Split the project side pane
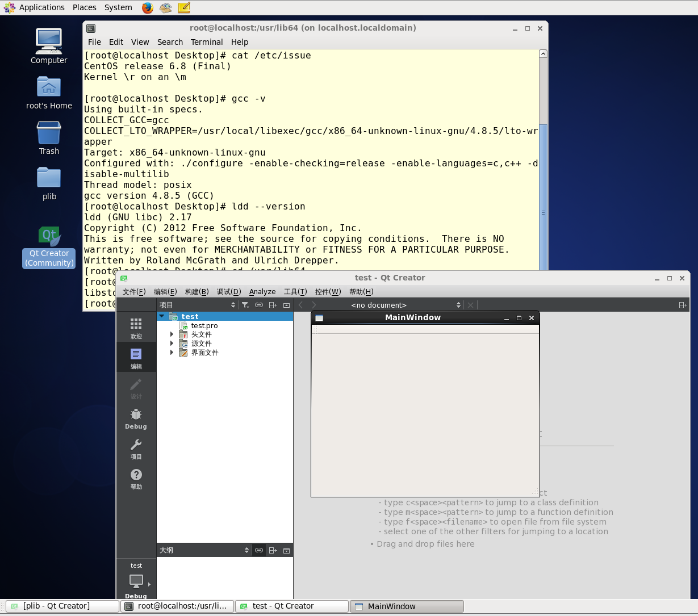The height and width of the screenshot is (616, 698). coord(273,305)
